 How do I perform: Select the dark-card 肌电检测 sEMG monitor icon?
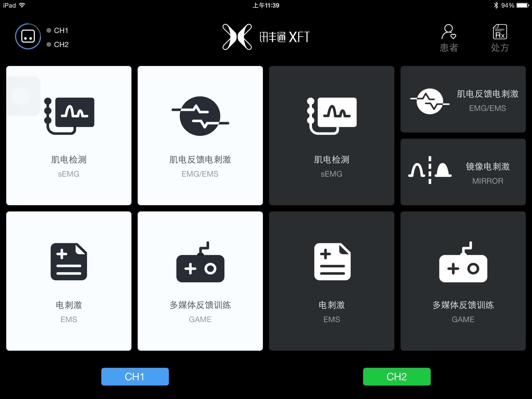click(x=332, y=116)
